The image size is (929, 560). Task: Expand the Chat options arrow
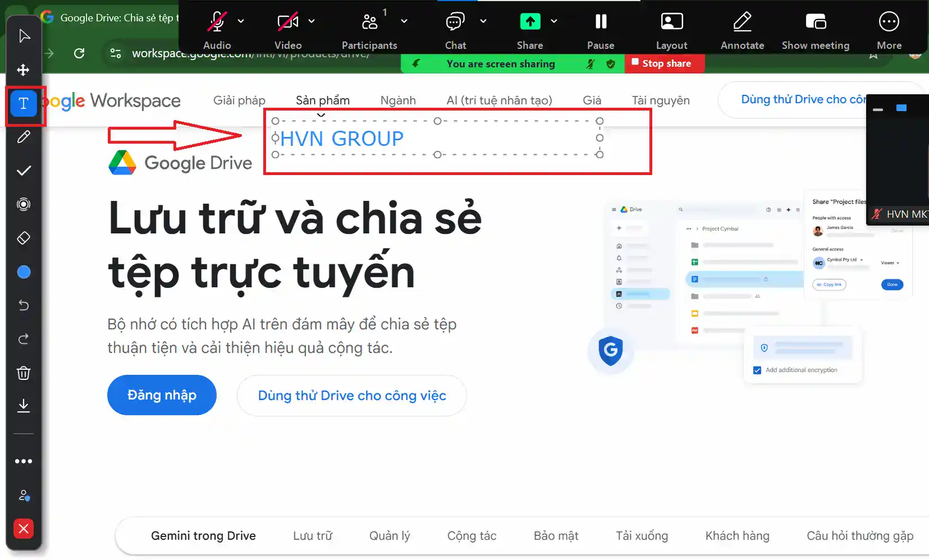click(x=483, y=21)
